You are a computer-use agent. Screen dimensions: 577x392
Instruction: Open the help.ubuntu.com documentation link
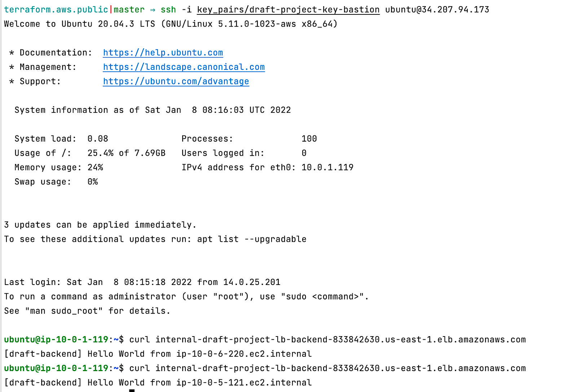click(163, 53)
